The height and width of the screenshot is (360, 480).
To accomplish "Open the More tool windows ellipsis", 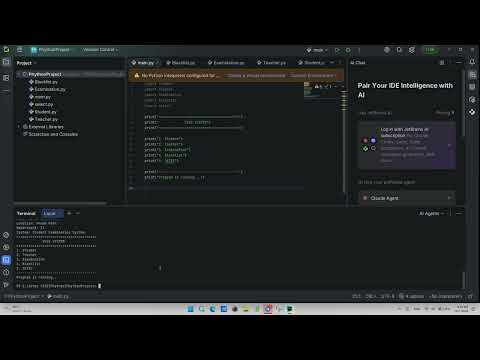I will 6,90.
